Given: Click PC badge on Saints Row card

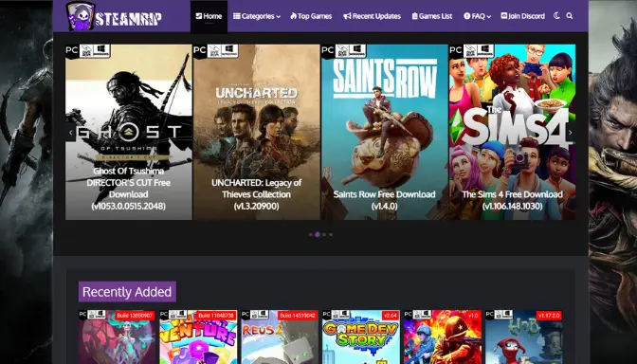Looking at the screenshot, I should [328, 51].
